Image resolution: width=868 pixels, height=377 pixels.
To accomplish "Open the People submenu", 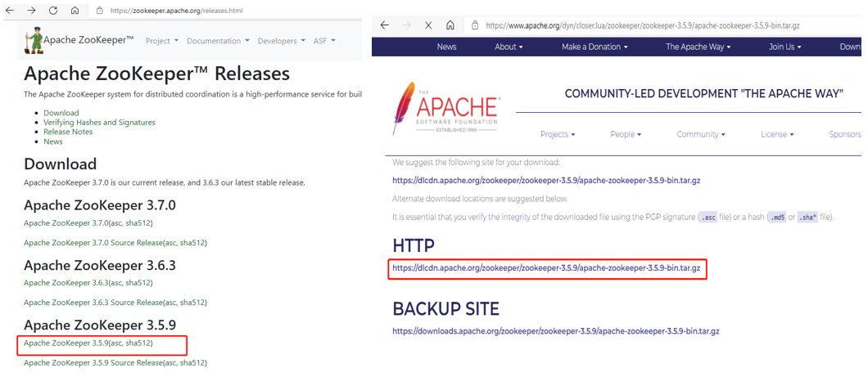I will (626, 134).
